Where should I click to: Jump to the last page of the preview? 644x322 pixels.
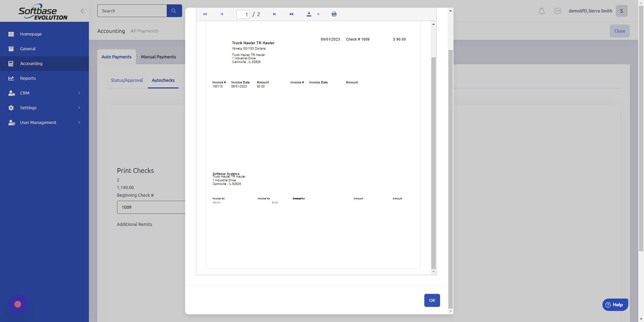274,14
